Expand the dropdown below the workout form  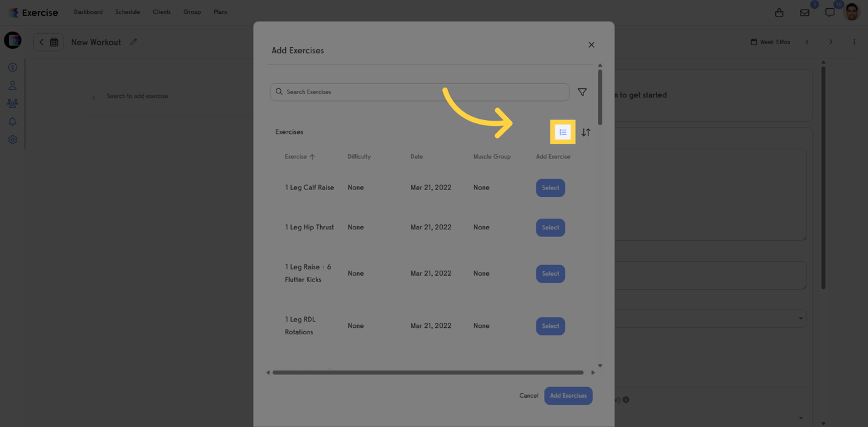800,318
